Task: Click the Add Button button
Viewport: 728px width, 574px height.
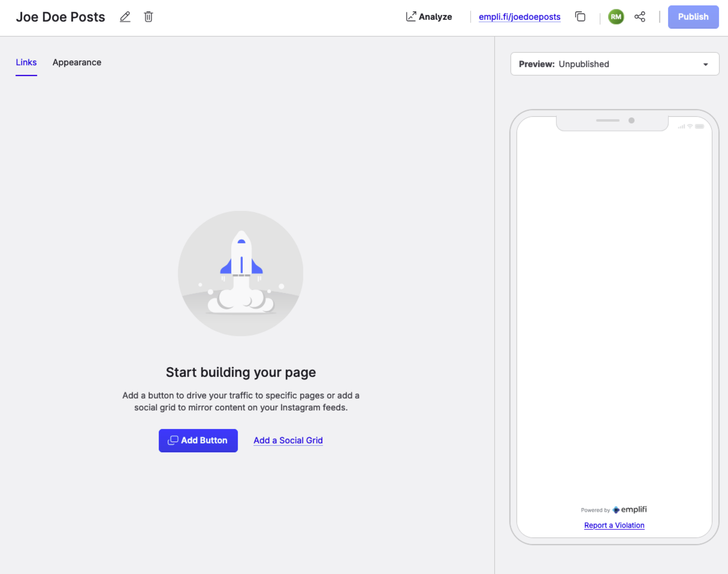Action: tap(198, 440)
